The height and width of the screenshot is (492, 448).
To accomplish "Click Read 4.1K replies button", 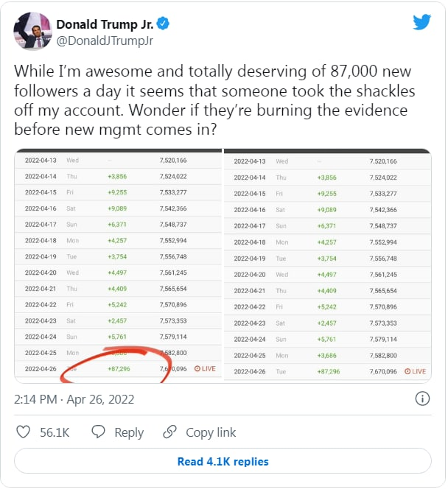I will coord(223,462).
